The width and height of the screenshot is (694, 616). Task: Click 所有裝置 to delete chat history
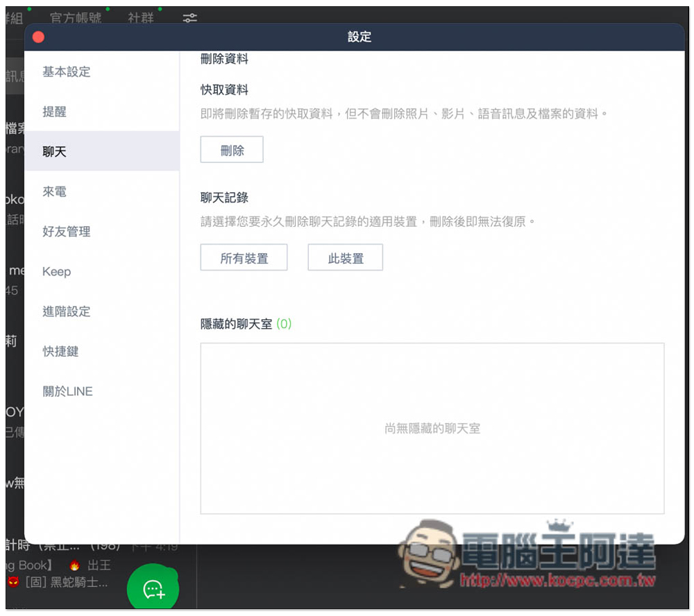[244, 258]
